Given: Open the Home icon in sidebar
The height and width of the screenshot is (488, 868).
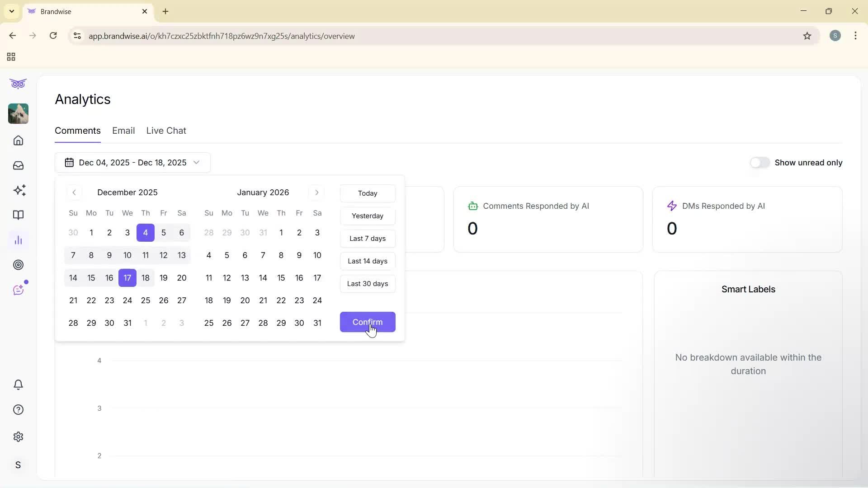Looking at the screenshot, I should click(18, 141).
